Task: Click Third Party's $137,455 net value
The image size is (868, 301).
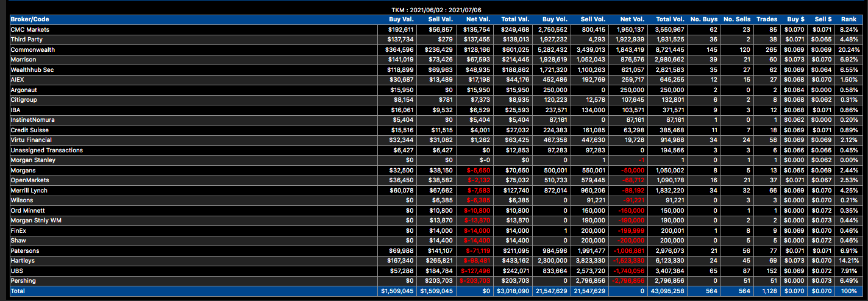Action: (477, 40)
